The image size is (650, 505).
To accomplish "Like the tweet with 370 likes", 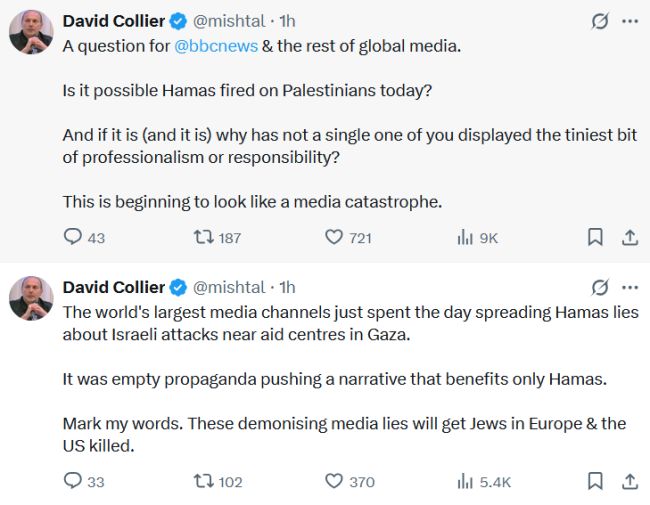I will (x=335, y=481).
